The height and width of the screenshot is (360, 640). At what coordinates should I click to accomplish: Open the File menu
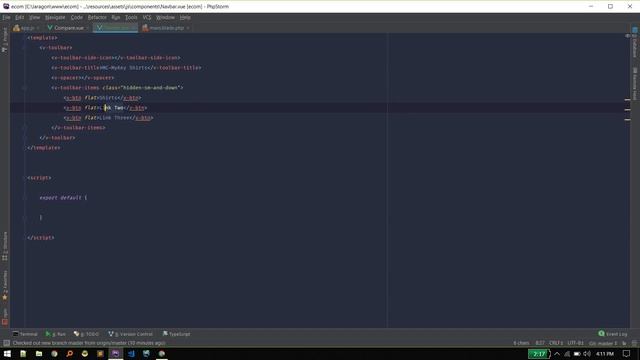(x=6, y=18)
